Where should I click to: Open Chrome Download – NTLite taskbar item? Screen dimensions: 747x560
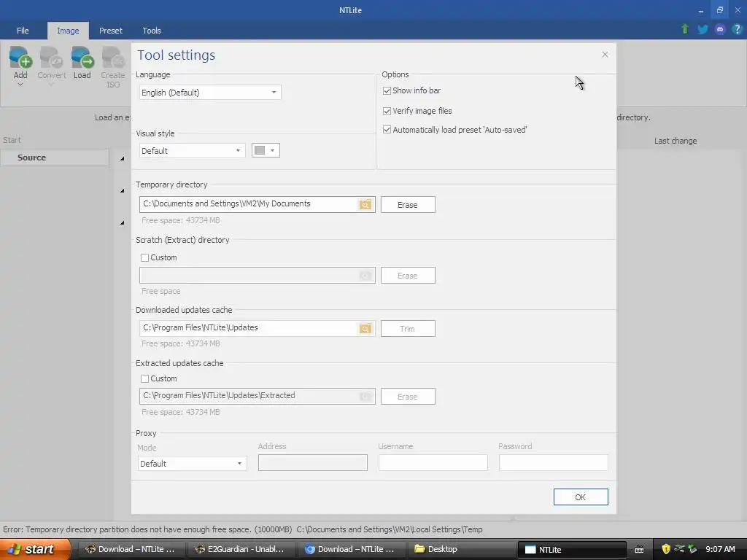352,550
